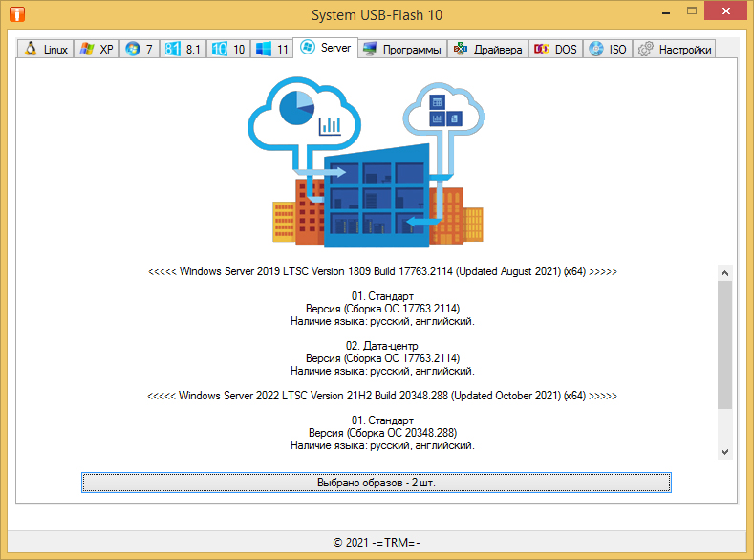Click the Драйвера puzzle icon
This screenshot has width=754, height=560.
(461, 49)
